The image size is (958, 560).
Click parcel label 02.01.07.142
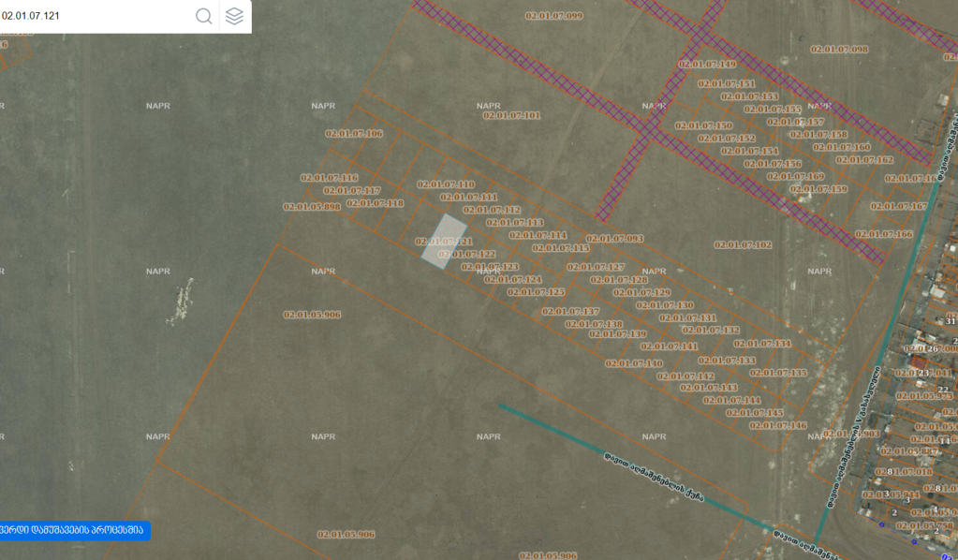685,376
